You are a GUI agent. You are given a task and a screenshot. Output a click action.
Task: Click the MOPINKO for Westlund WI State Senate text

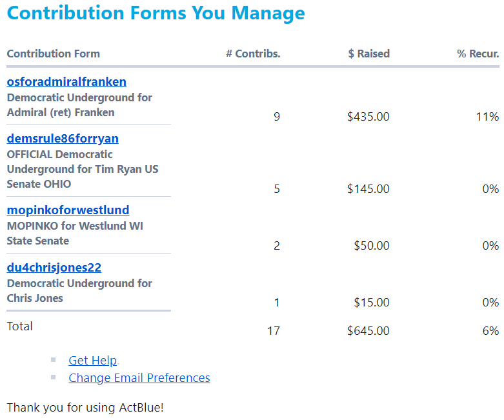click(x=75, y=234)
